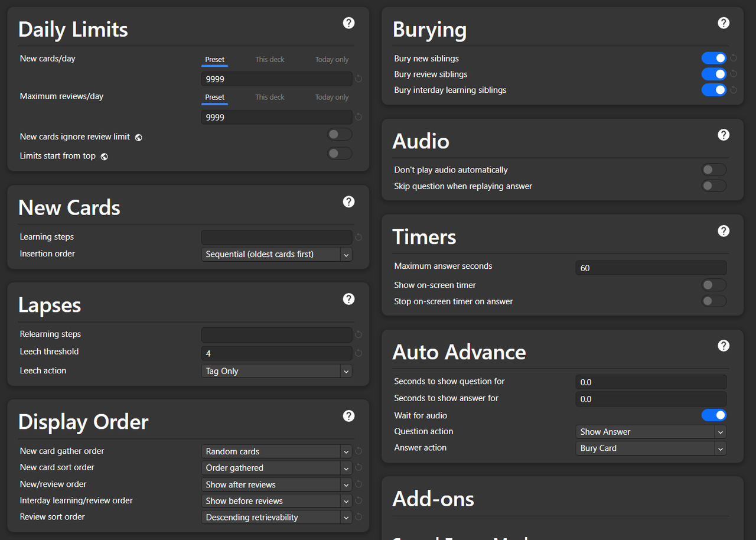
Task: Open the Leech action dropdown
Action: [276, 371]
